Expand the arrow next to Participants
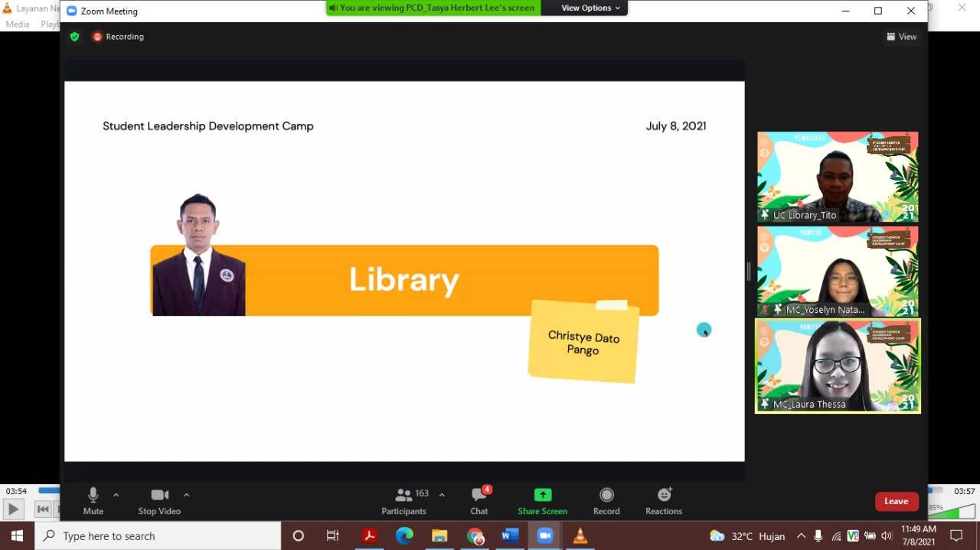The height and width of the screenshot is (550, 980). pos(442,495)
